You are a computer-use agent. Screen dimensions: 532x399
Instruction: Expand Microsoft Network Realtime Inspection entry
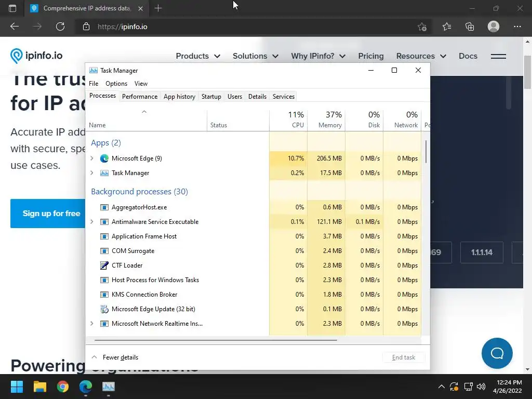(91, 324)
